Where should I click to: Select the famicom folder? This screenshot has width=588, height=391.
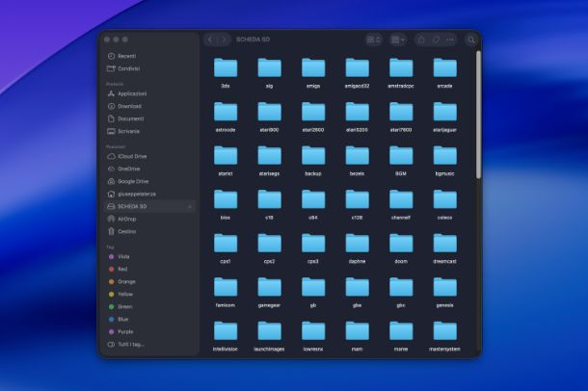pos(226,292)
